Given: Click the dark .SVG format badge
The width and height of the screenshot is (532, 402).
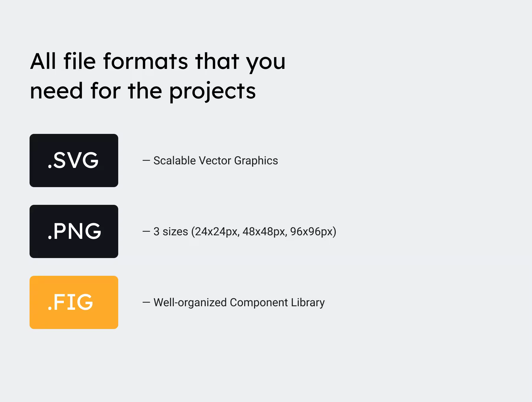Looking at the screenshot, I should (74, 161).
